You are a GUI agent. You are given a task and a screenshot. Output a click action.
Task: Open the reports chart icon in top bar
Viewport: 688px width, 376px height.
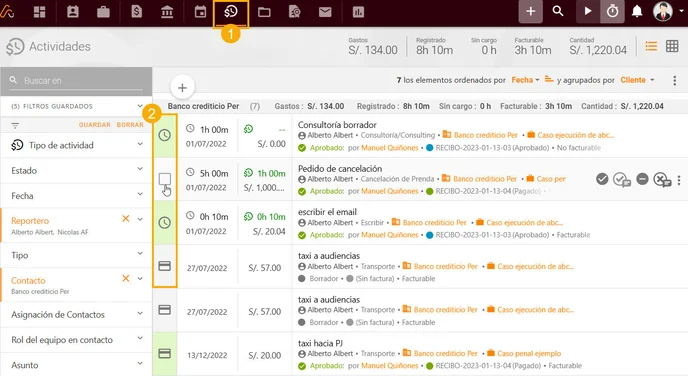click(358, 12)
